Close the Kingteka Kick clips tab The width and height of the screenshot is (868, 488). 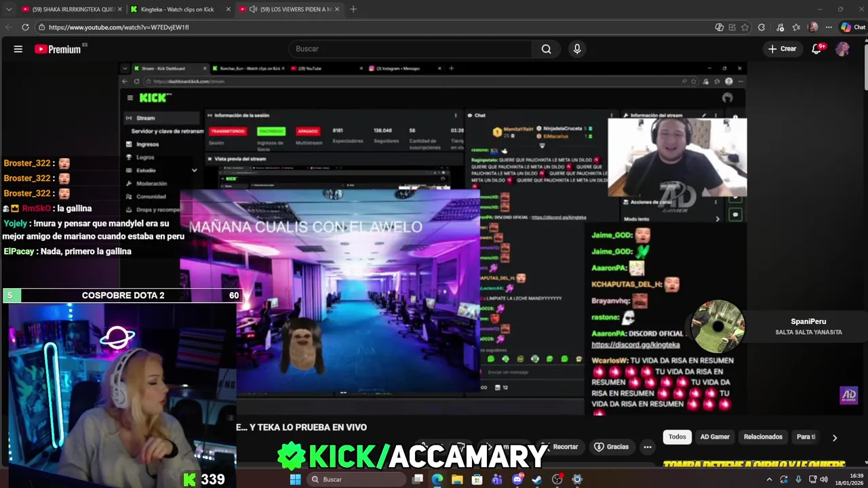228,9
